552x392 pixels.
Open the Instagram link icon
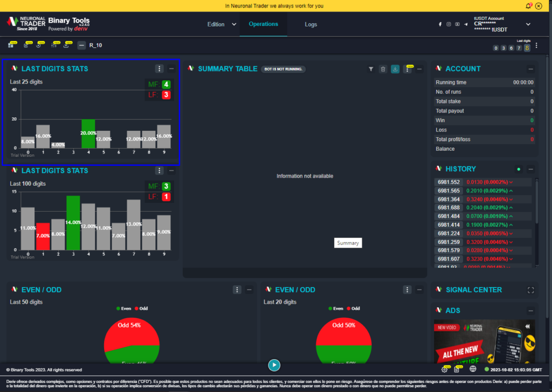[448, 24]
